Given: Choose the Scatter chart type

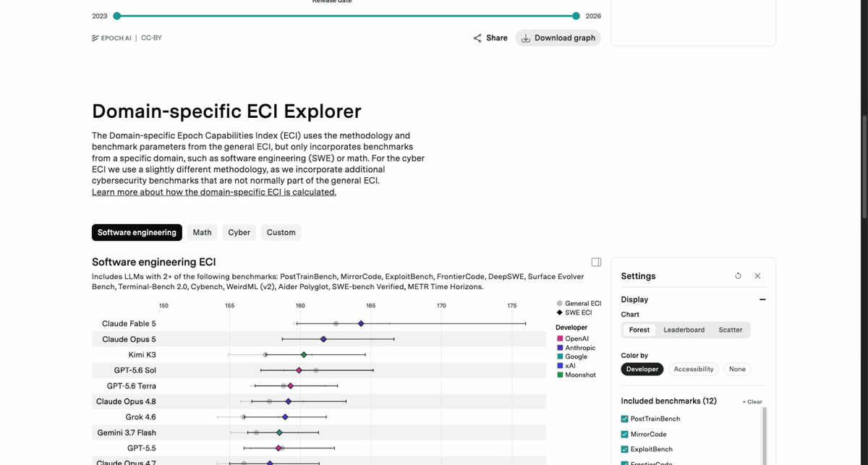Looking at the screenshot, I should [x=731, y=330].
